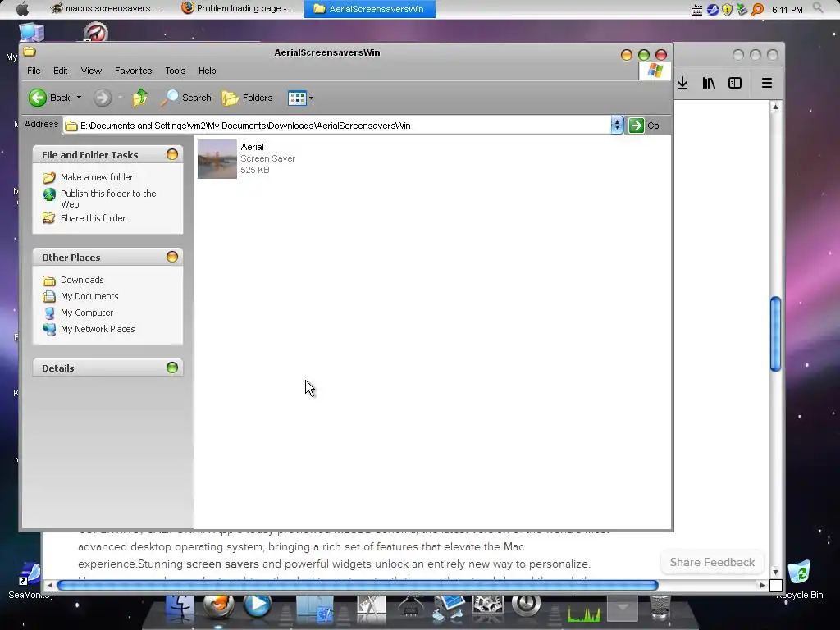
Task: Go up one folder level
Action: (x=140, y=98)
